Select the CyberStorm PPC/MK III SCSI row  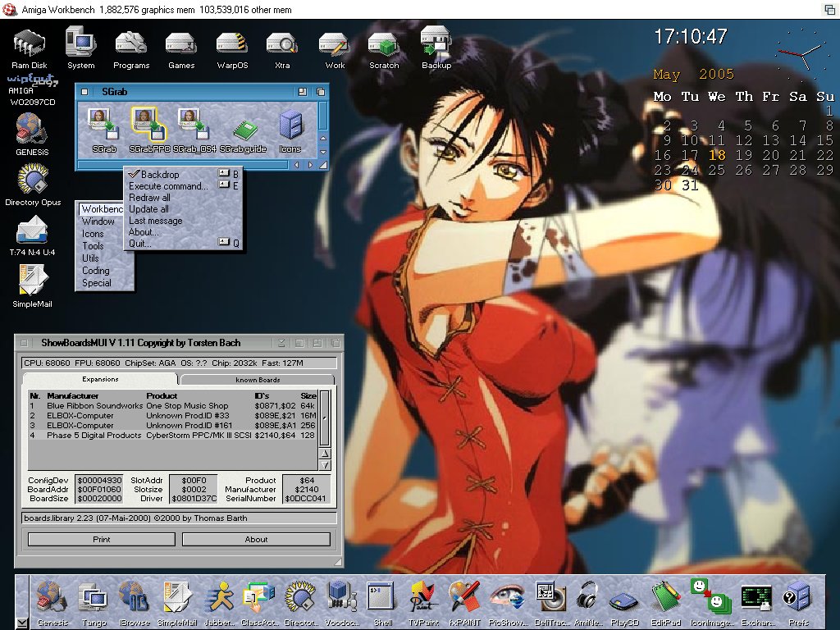click(172, 436)
